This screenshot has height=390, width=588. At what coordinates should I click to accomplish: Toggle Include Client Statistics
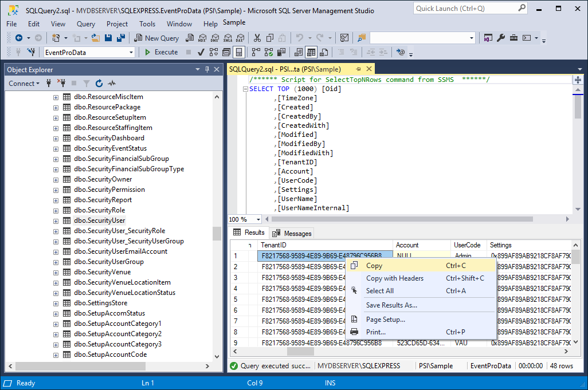point(281,52)
